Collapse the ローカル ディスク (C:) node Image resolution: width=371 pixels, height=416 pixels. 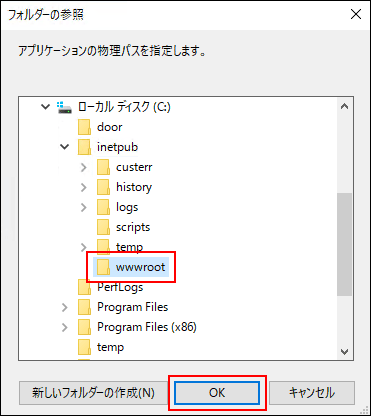coord(45,107)
